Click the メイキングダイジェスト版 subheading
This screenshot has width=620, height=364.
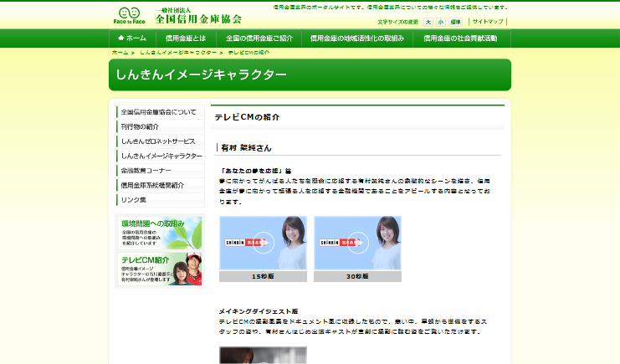tap(259, 311)
